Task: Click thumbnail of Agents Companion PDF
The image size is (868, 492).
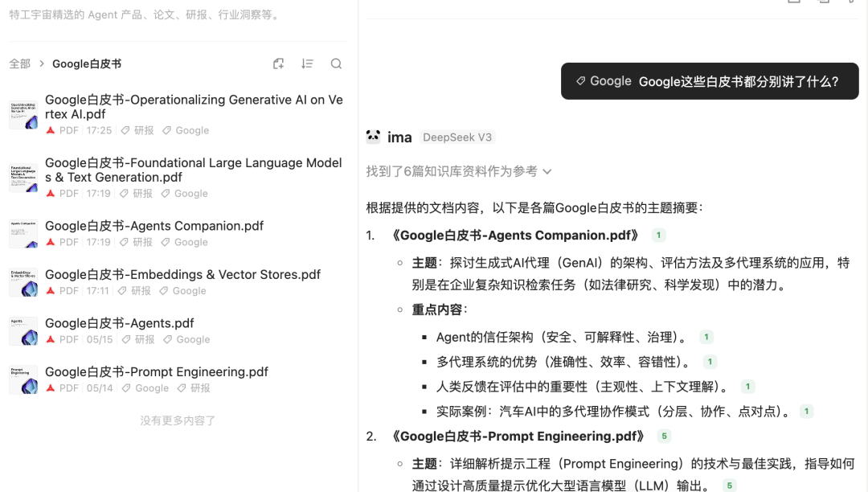Action: click(x=23, y=234)
